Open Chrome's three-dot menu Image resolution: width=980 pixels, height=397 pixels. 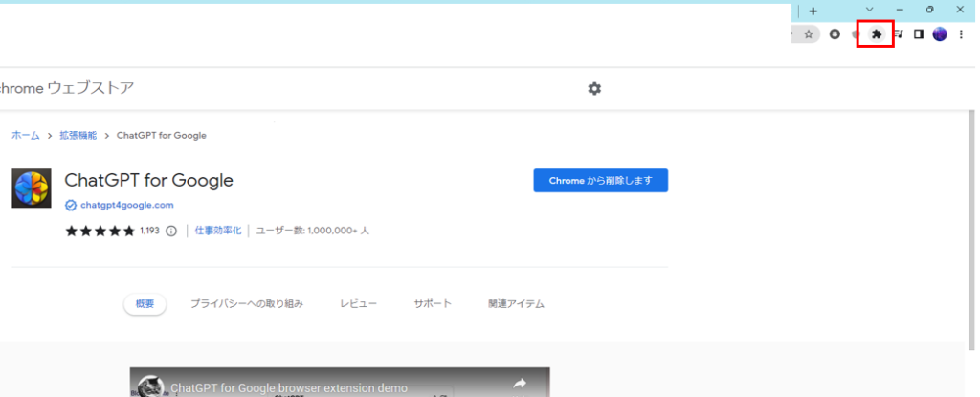pyautogui.click(x=961, y=34)
